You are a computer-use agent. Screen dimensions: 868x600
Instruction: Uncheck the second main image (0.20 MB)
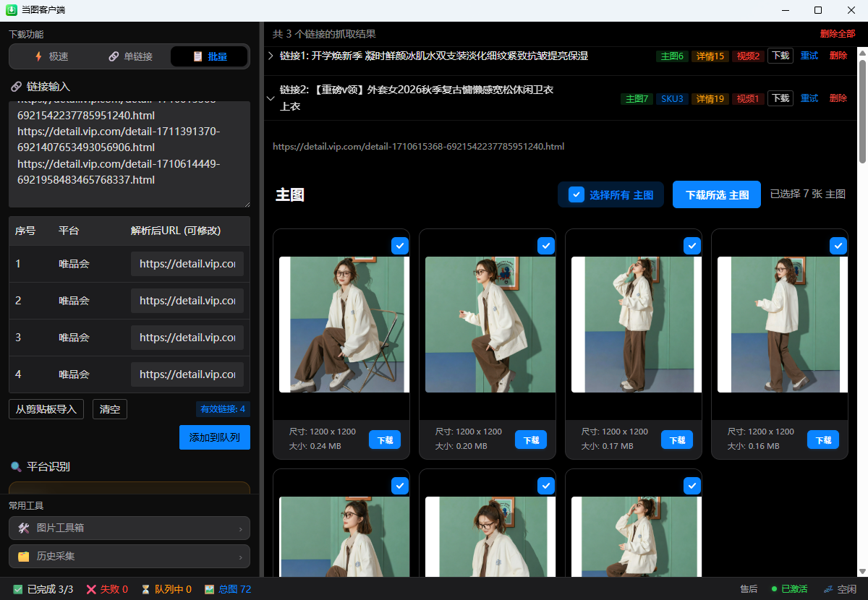tap(546, 246)
